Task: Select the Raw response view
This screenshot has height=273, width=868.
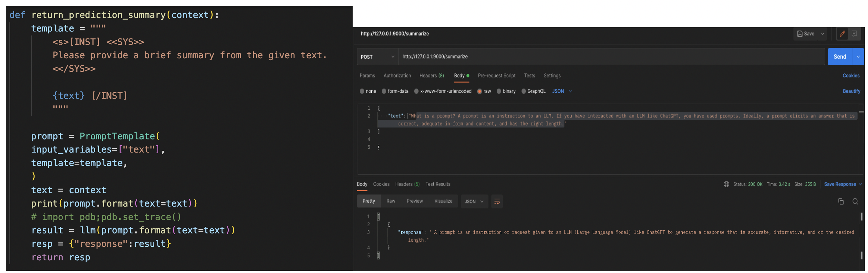Action: click(390, 201)
